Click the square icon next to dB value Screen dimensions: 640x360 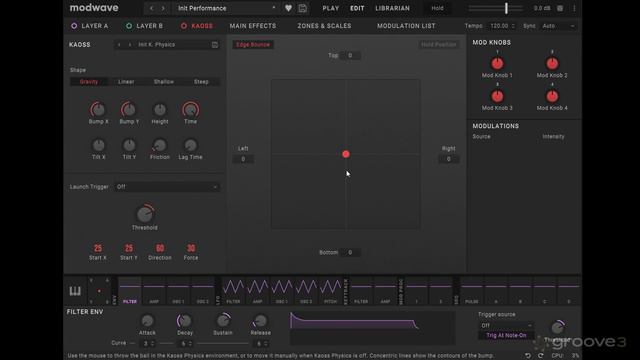coord(560,8)
